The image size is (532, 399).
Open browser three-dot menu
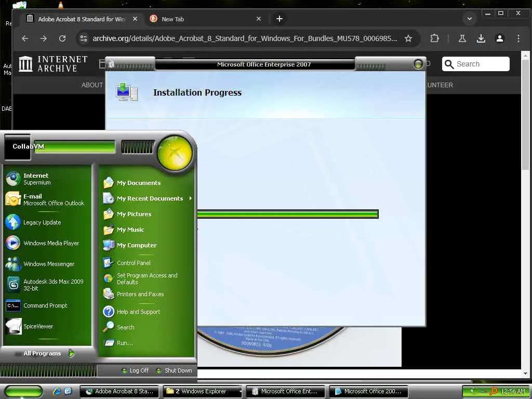[518, 38]
